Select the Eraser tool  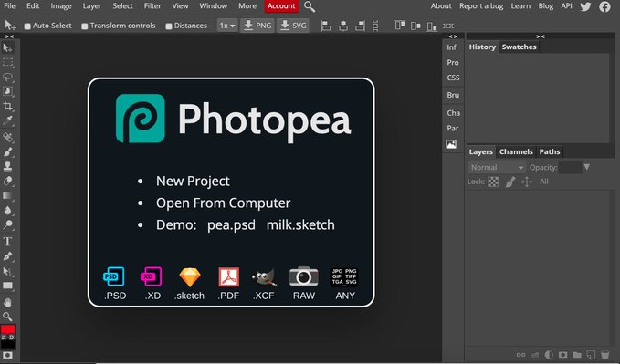[7, 181]
